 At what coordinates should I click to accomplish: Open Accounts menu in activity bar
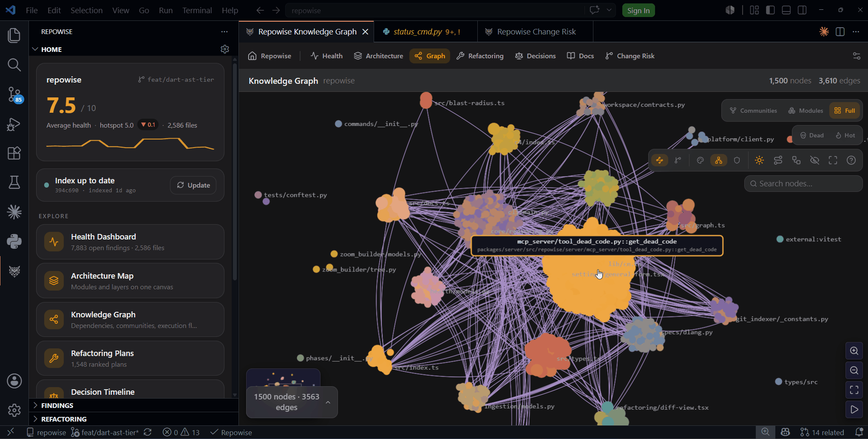tap(14, 381)
